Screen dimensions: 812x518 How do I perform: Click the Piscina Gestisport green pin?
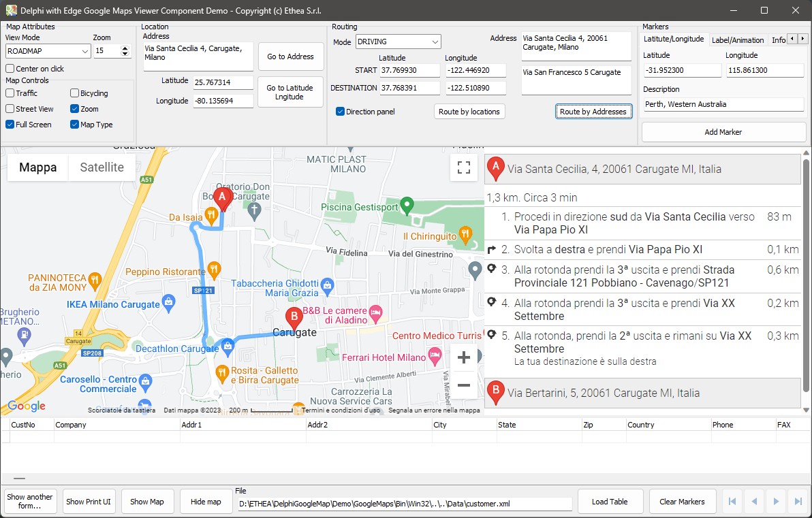407,206
